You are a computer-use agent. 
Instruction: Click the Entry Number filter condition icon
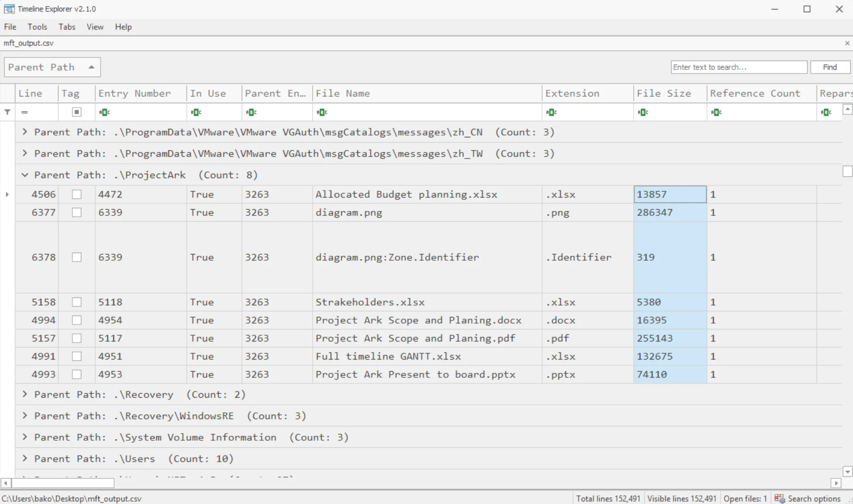click(104, 112)
